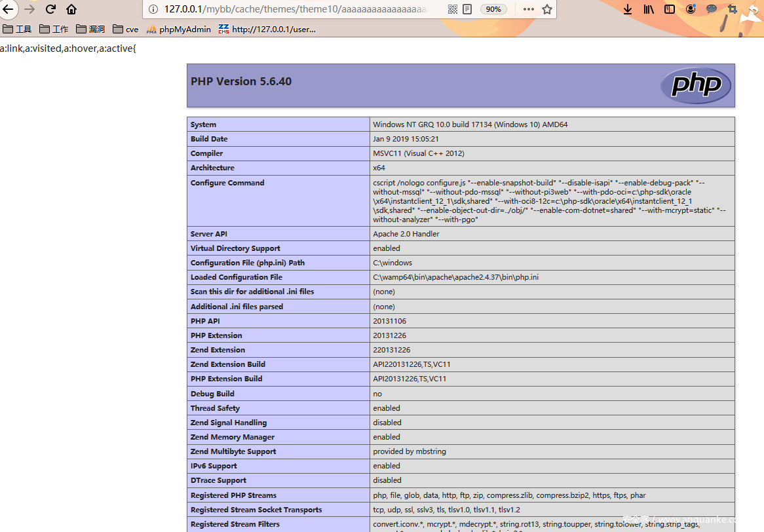Reload the current page

(50, 9)
